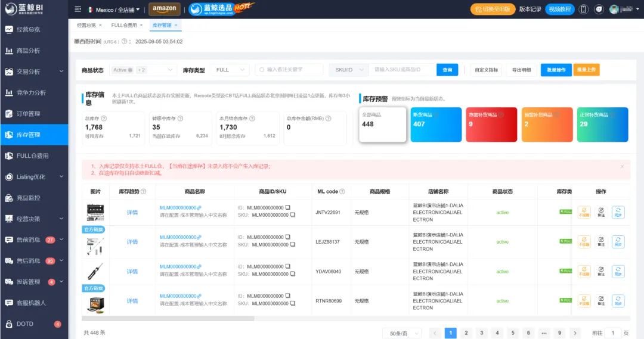Copy the product ID in LEJZ88137 row
644x339 pixels.
[288, 237]
